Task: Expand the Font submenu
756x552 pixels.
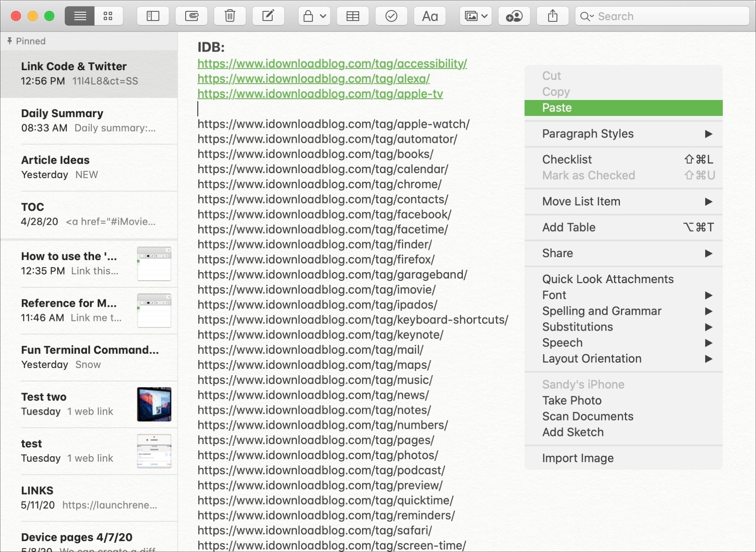Action: 623,295
